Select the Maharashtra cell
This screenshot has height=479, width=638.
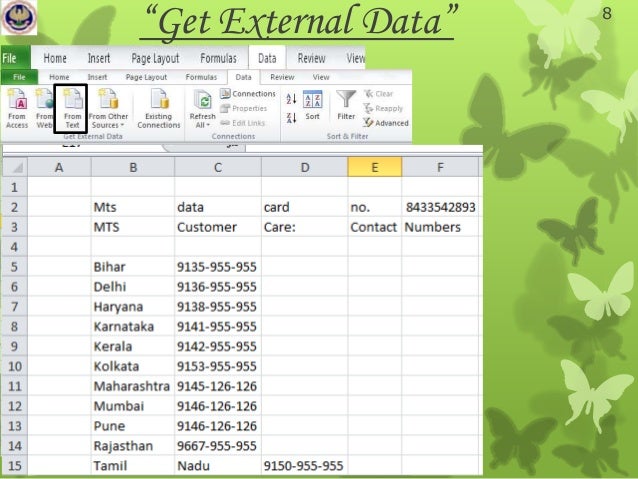pos(133,386)
